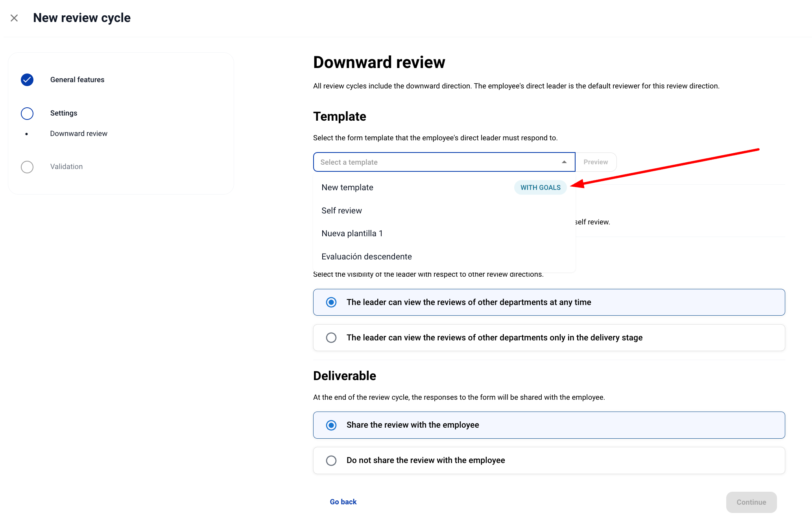Pick Nueva plantilla 1 template

[352, 233]
